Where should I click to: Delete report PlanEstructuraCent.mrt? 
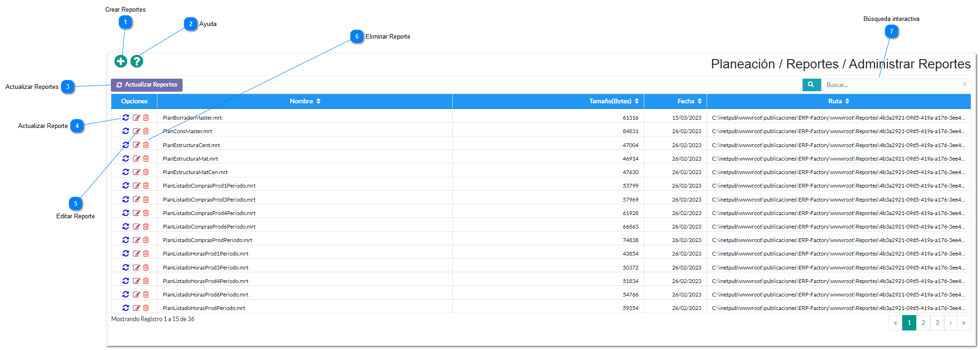(x=146, y=145)
